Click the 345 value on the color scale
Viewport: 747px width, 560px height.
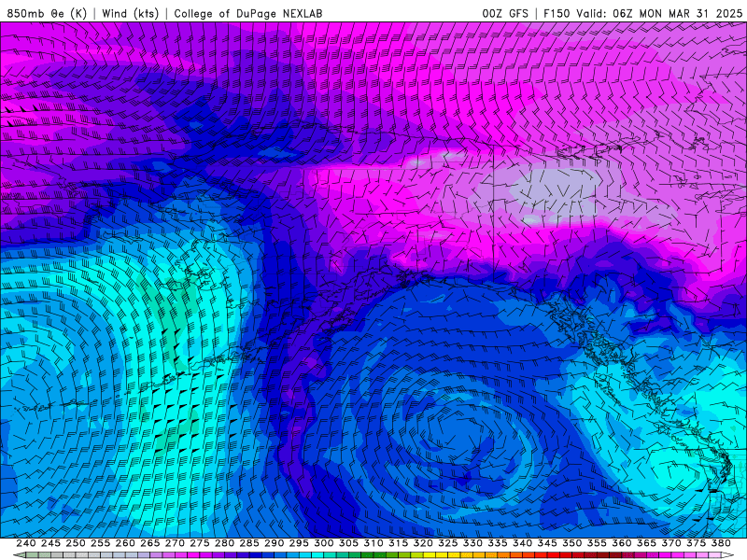pos(547,543)
